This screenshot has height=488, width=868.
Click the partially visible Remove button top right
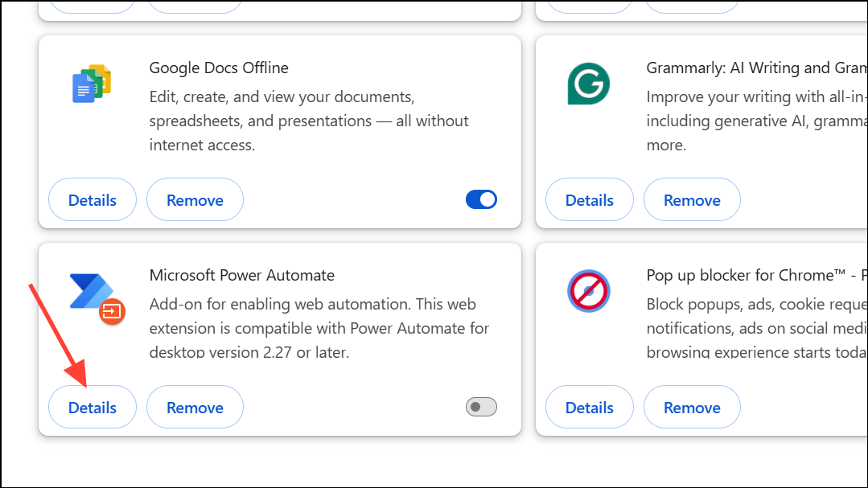(692, 4)
